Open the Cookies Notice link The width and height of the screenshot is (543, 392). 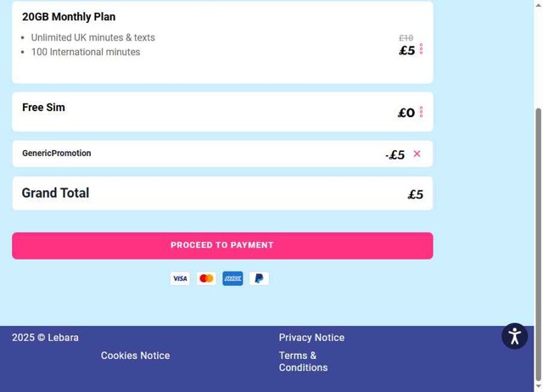click(x=135, y=356)
